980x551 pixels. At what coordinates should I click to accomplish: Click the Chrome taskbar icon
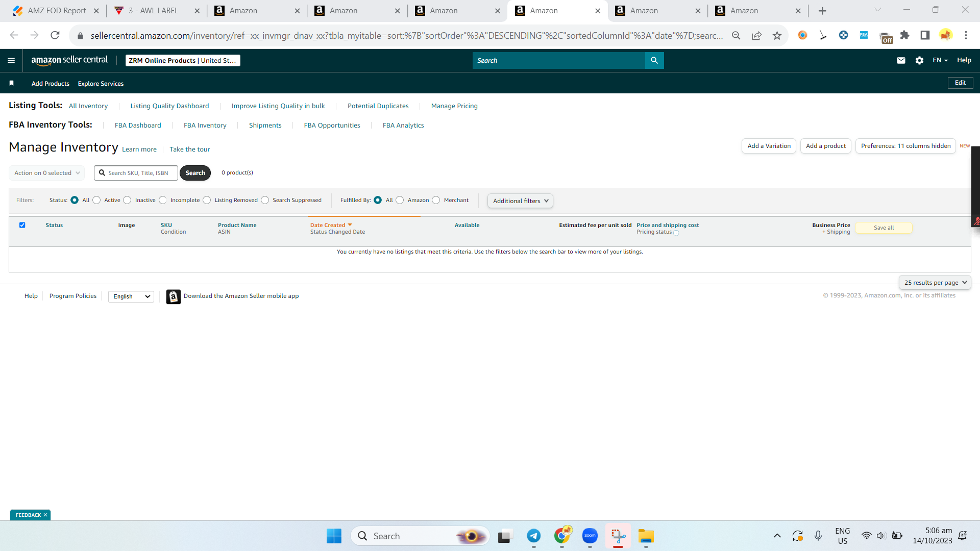562,536
